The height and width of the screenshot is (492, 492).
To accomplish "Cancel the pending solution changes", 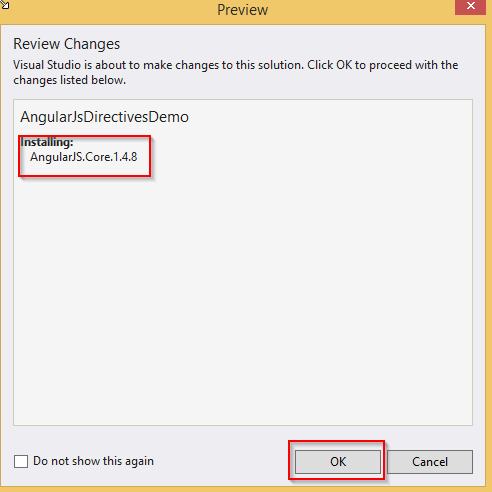I will pos(430,462).
